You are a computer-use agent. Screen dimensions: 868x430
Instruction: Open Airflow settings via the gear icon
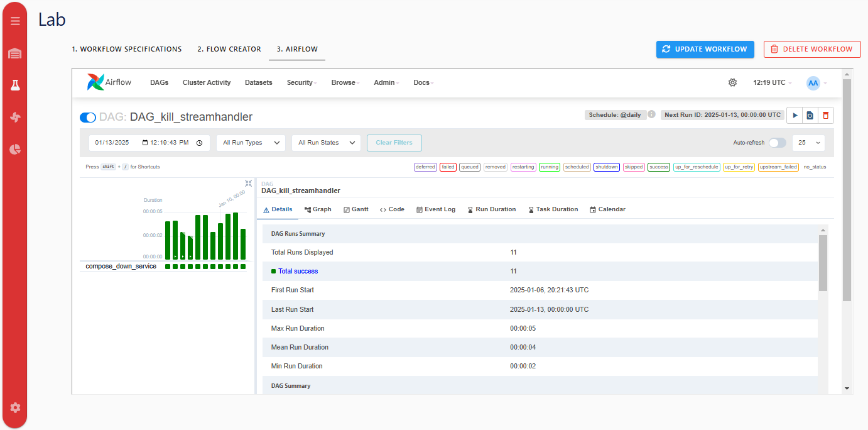click(732, 82)
